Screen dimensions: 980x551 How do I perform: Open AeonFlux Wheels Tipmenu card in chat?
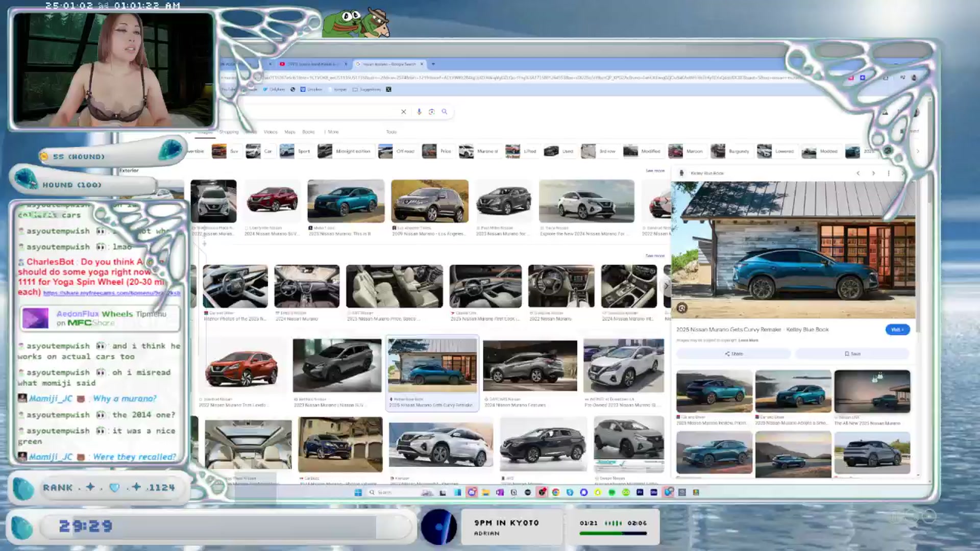pos(100,318)
